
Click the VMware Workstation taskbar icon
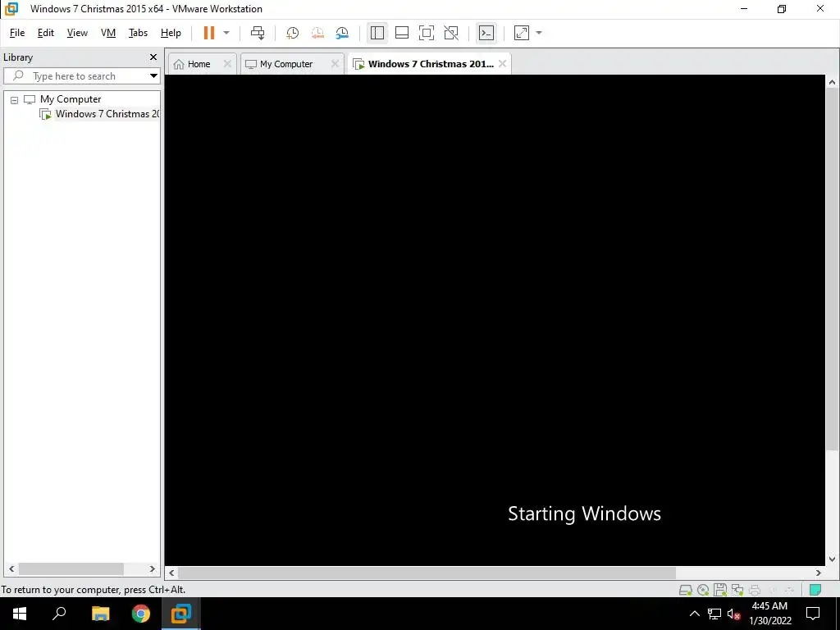181,614
